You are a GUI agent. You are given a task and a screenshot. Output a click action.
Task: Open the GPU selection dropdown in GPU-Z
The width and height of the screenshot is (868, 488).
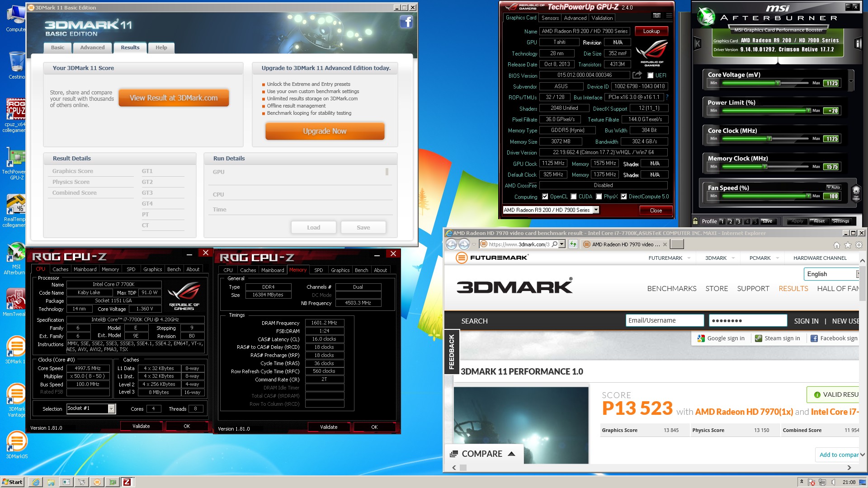[596, 210]
